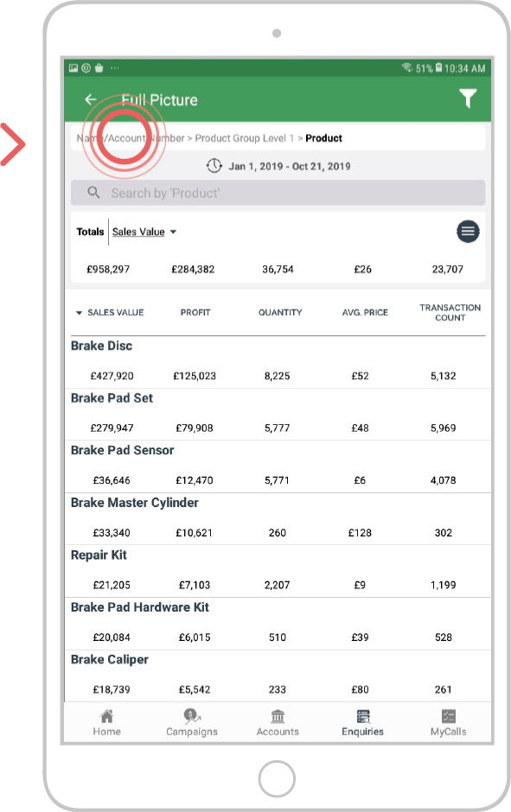Go to Home tab
The height and width of the screenshot is (812, 511).
[x=106, y=722]
